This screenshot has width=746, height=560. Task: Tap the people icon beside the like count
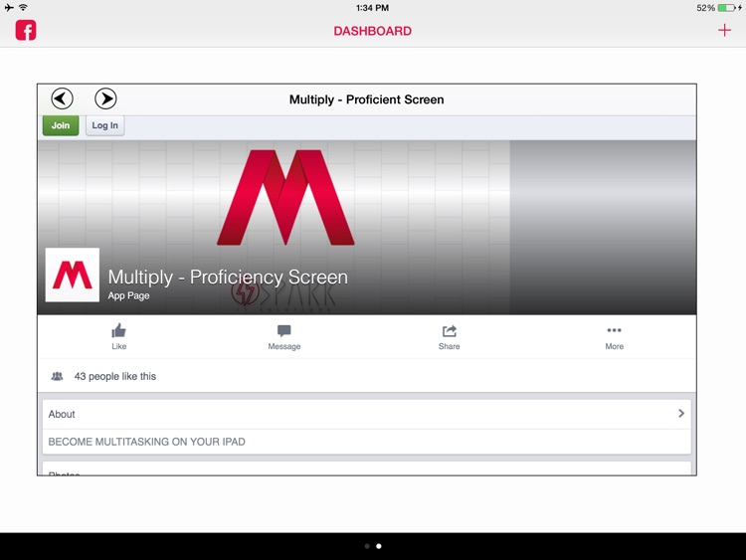pos(57,376)
